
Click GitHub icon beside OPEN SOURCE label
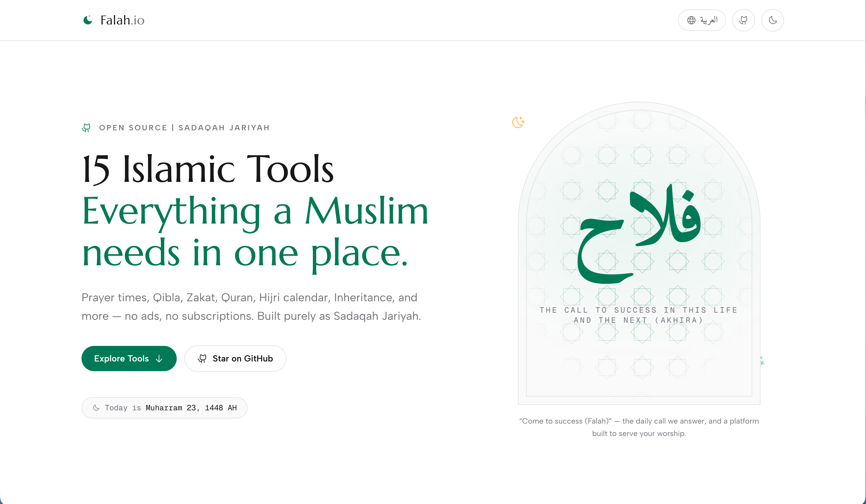86,128
